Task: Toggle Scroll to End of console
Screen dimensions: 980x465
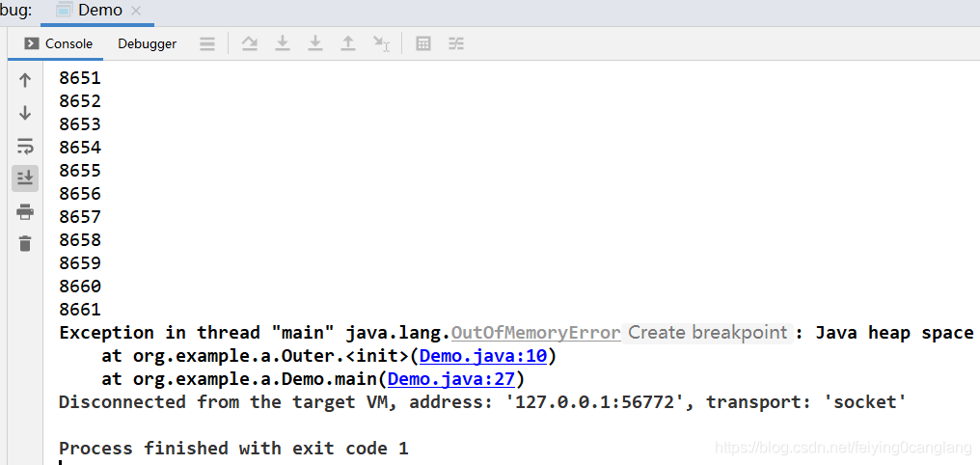Action: point(25,178)
